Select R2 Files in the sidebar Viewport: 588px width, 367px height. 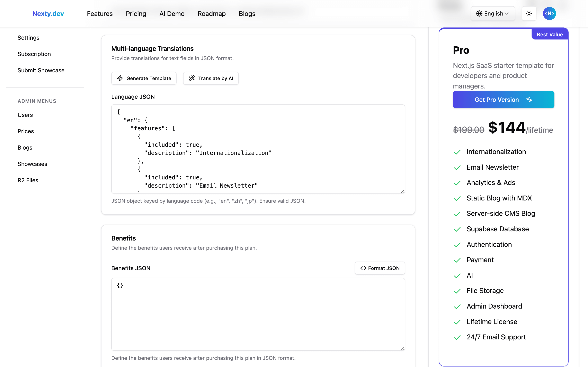(28, 180)
